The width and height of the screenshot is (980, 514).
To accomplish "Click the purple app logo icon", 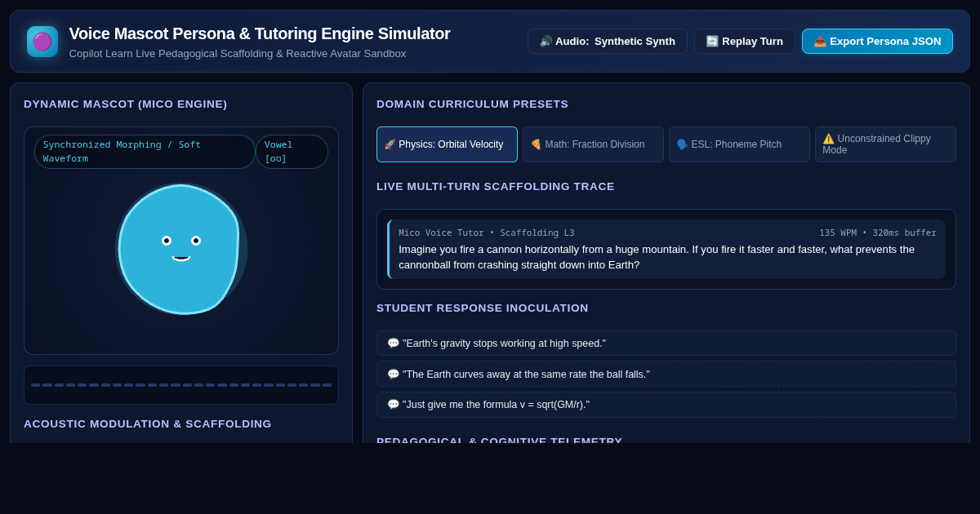I will tap(42, 42).
